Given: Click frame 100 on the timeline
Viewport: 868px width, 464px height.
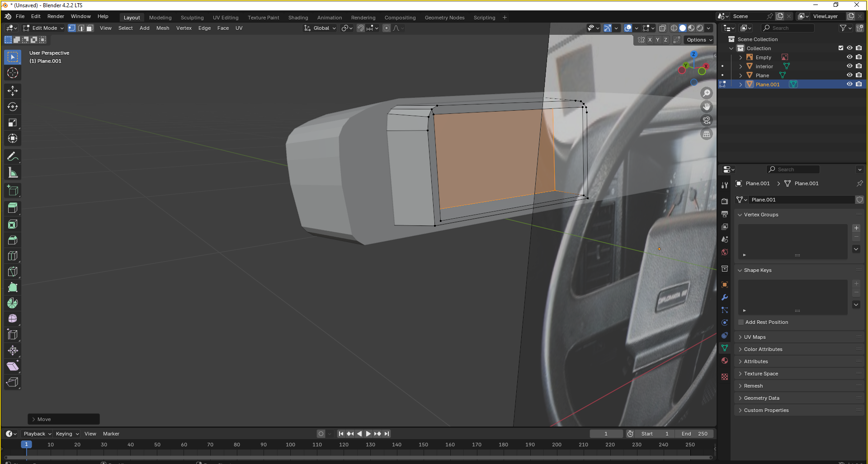Looking at the screenshot, I should click(290, 445).
